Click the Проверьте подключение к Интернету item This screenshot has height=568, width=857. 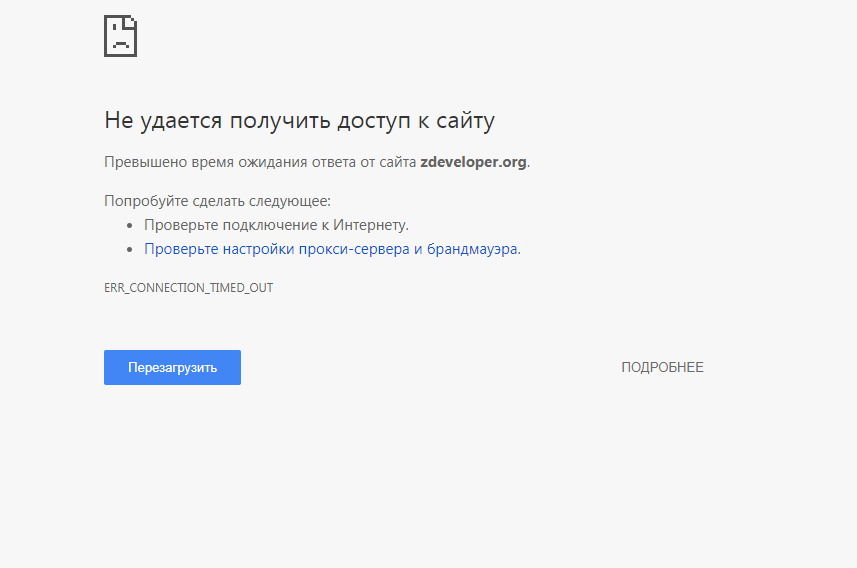tap(276, 225)
